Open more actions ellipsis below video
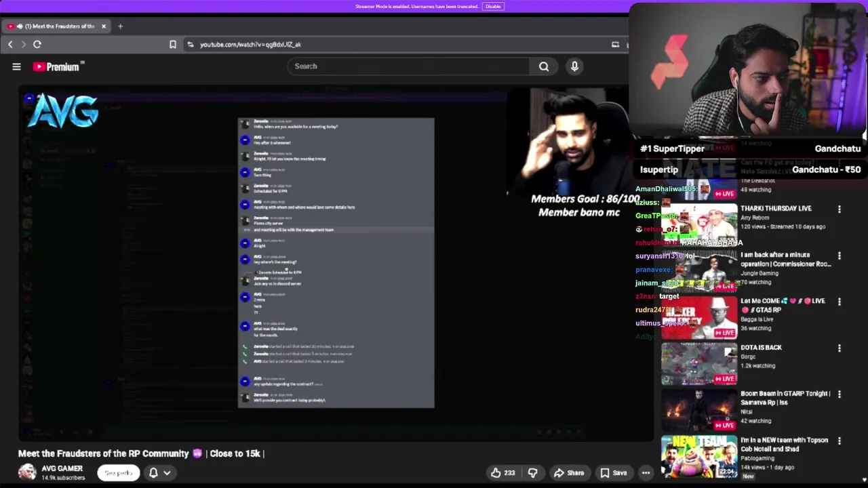This screenshot has width=868, height=488. (646, 473)
